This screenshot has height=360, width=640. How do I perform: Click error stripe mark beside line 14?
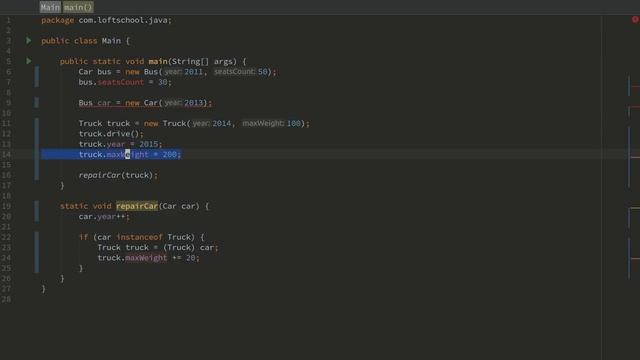coord(635,157)
